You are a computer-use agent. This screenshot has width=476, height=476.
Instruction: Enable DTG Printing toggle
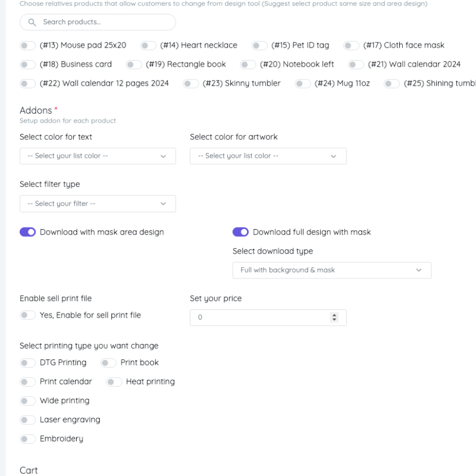(x=27, y=362)
